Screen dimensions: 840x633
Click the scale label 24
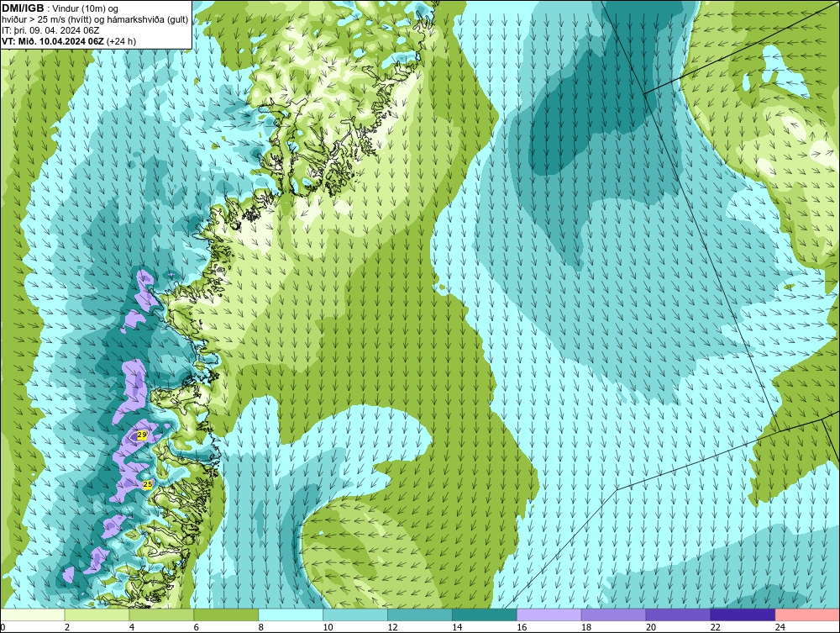click(780, 627)
